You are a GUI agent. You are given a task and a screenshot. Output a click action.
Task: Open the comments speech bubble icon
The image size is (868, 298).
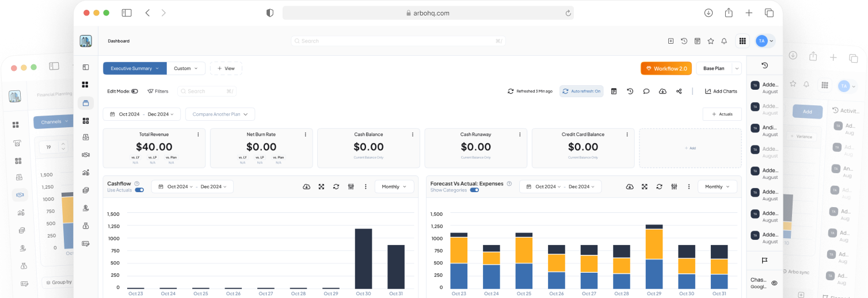pyautogui.click(x=646, y=91)
